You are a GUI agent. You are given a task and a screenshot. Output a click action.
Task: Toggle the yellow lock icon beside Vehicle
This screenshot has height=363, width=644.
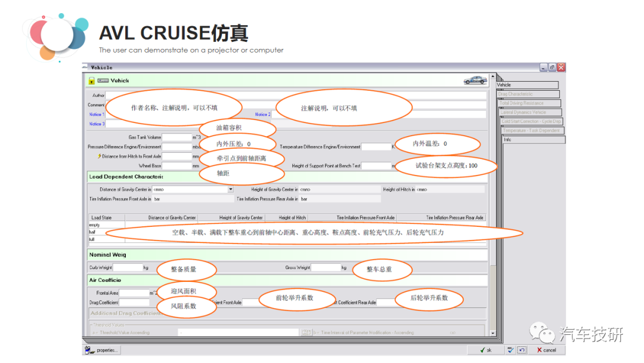91,80
